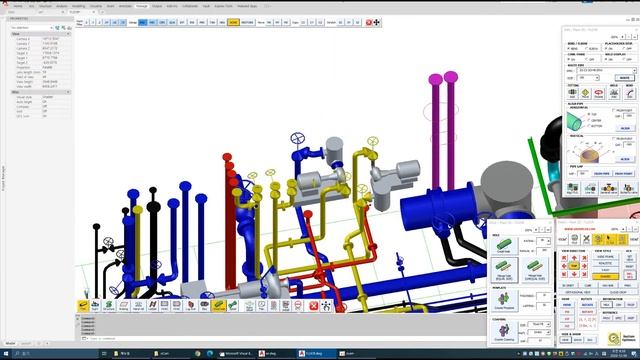Click Merge hole (UNEQUAL SIZE) icon
The image size is (640, 360).
pos(535,270)
